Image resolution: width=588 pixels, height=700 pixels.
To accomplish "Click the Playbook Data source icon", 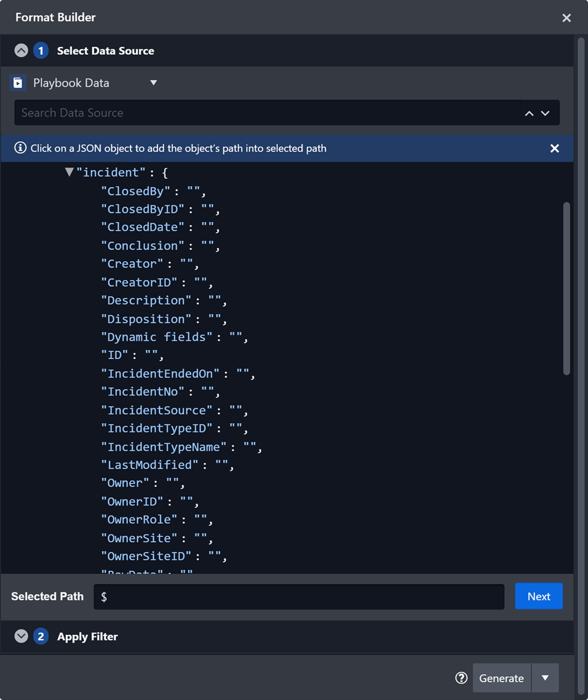I will coord(18,83).
